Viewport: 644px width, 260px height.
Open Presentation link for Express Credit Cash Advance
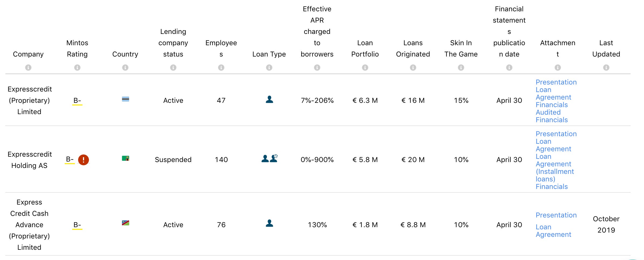[x=556, y=215]
